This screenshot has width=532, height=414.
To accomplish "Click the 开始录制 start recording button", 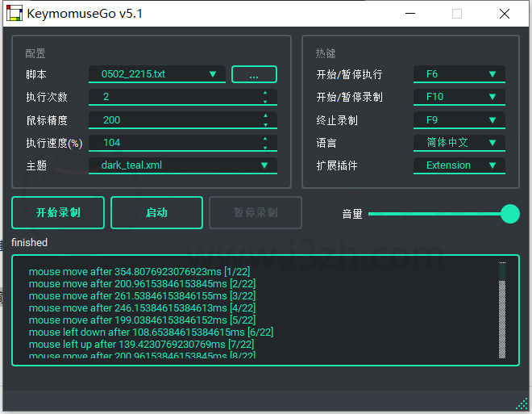I will pyautogui.click(x=58, y=212).
